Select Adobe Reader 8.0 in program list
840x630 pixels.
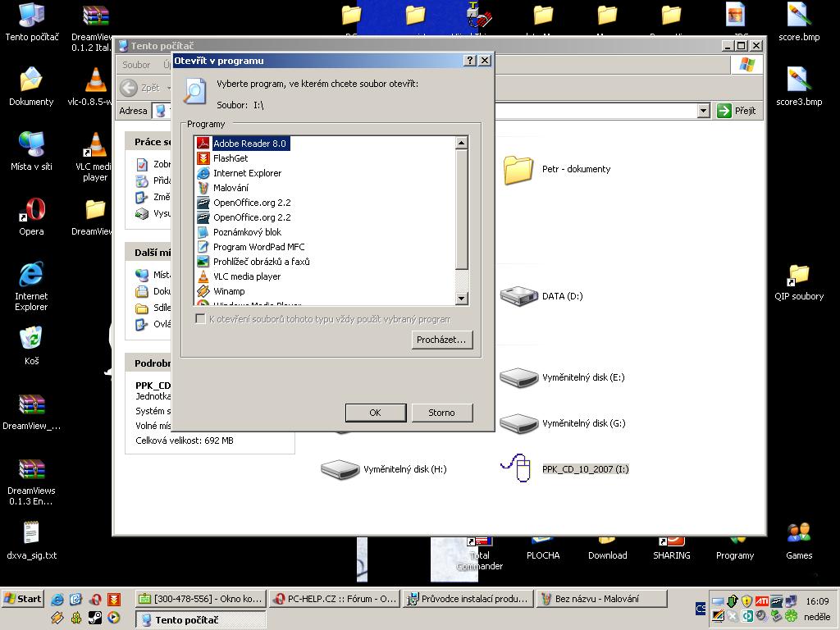tap(249, 144)
